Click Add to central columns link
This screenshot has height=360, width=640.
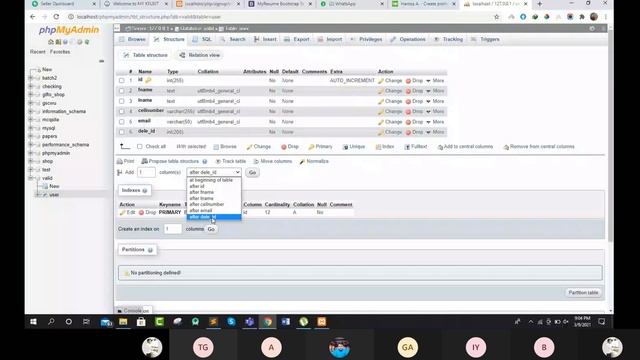(x=465, y=147)
